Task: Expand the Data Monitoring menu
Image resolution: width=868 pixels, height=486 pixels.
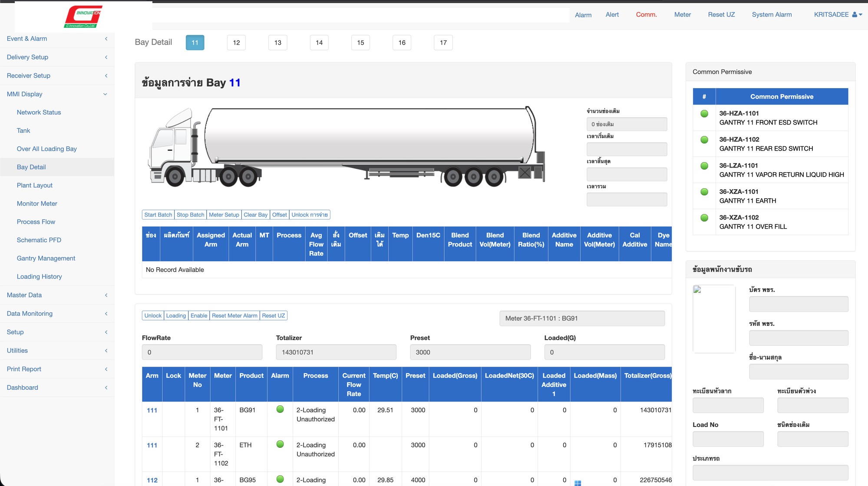Action: coord(57,314)
